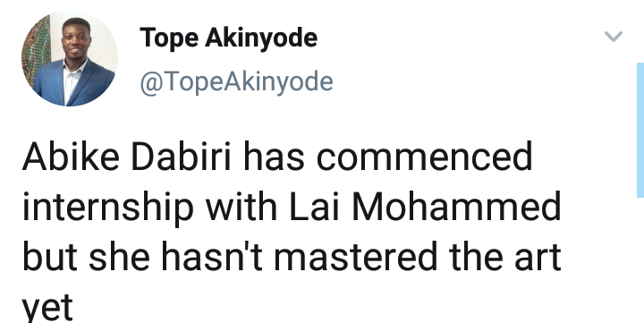Open the @TopeAkinyode handle

pos(236,81)
